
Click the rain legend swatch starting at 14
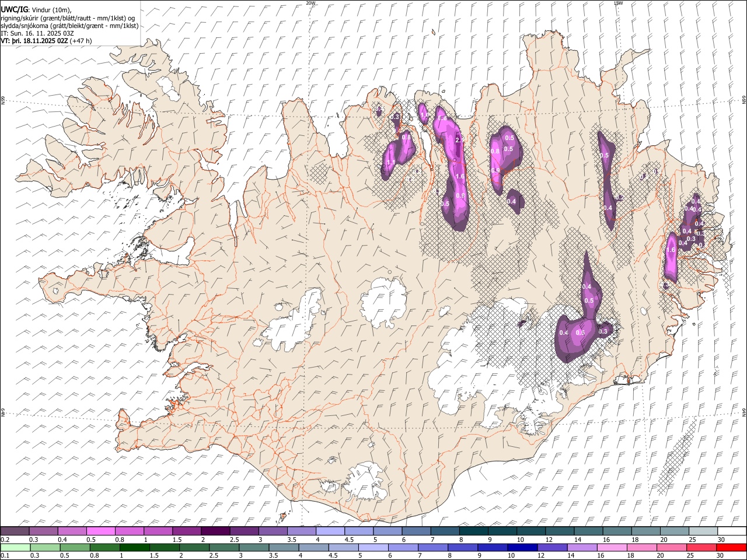581,547
